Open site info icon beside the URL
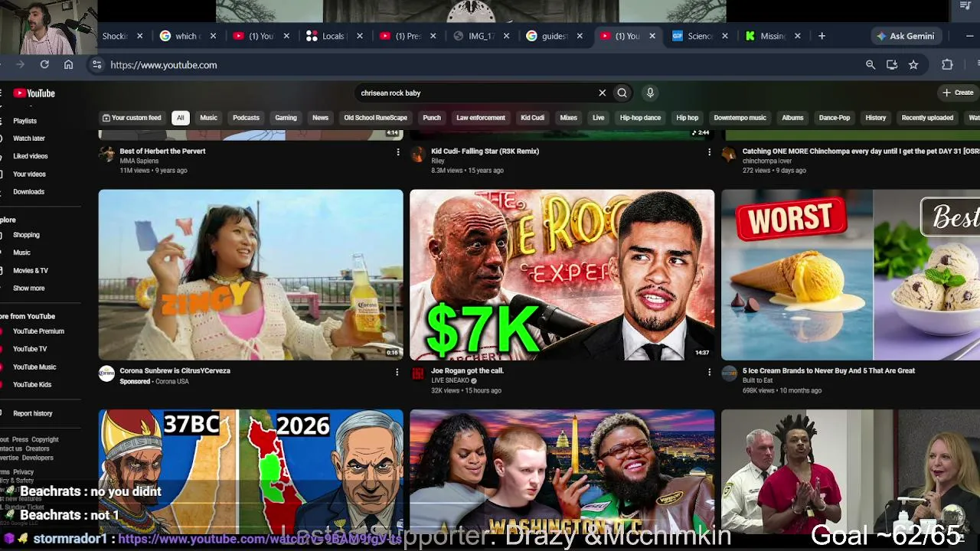Screen dimensions: 980x551 coord(96,65)
